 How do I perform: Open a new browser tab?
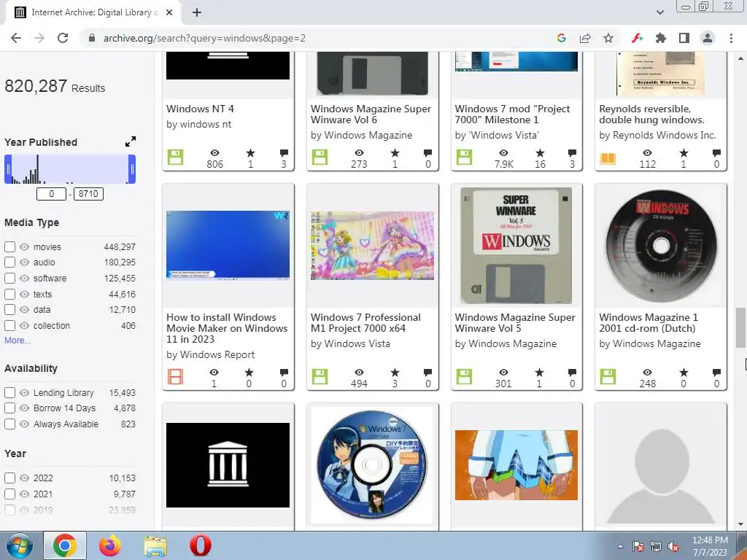point(197,13)
